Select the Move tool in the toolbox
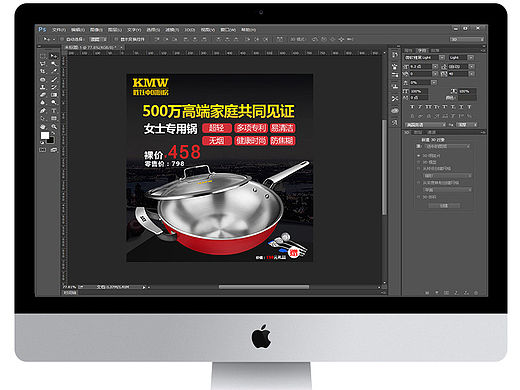This screenshot has width=520, height=390. pos(54,56)
